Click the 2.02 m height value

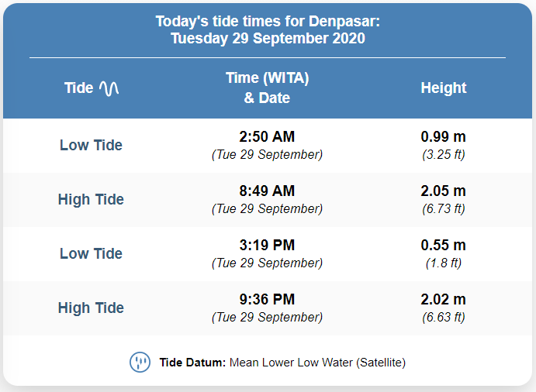pyautogui.click(x=444, y=300)
